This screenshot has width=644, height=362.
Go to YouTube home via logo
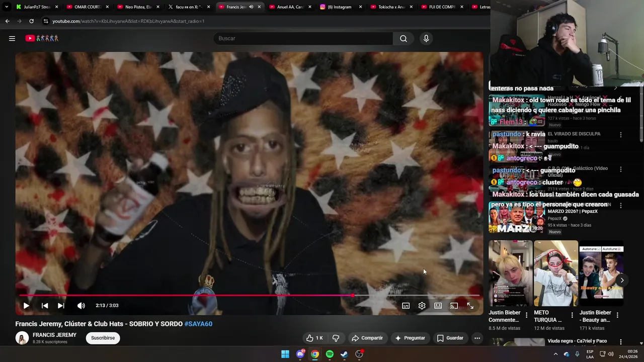click(42, 38)
